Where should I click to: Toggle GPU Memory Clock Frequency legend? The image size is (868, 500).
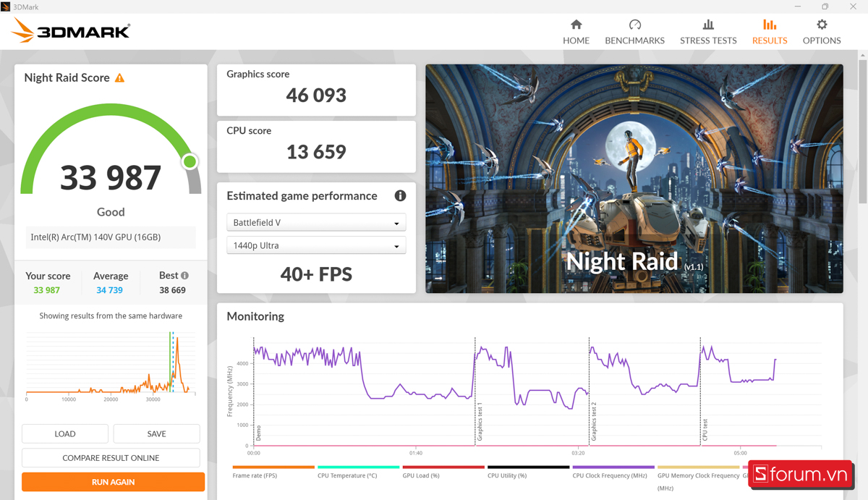coord(699,478)
